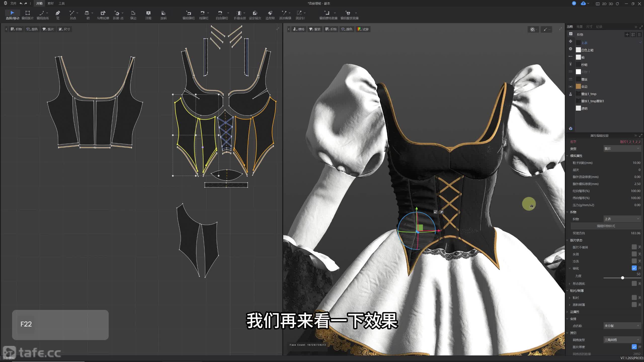Open the 类型 dropdown showing 版片
The image size is (644, 362).
(x=622, y=149)
